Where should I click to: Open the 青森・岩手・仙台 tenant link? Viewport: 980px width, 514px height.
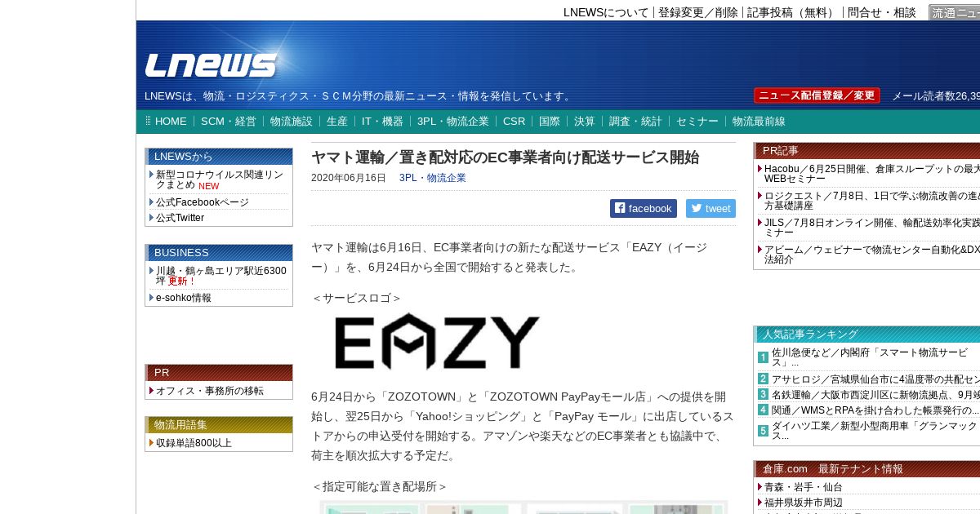(x=804, y=486)
